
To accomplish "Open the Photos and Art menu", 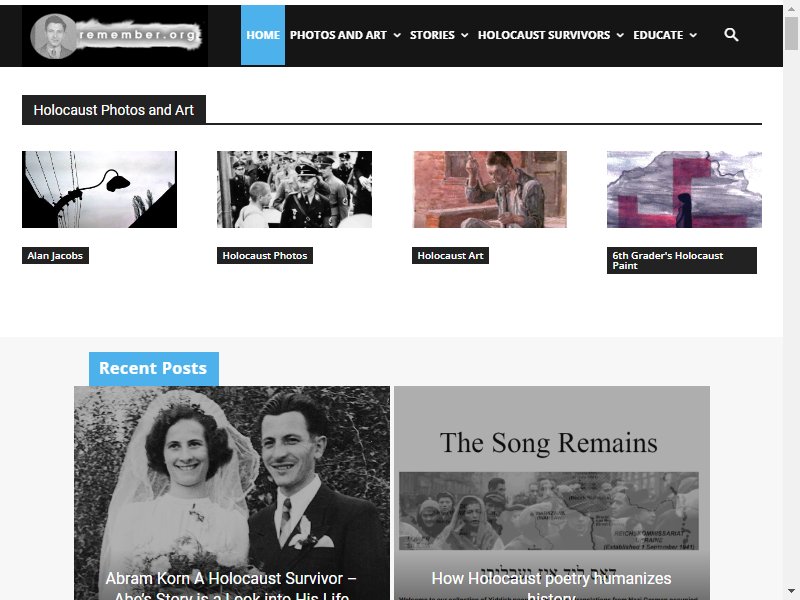I will [x=338, y=35].
